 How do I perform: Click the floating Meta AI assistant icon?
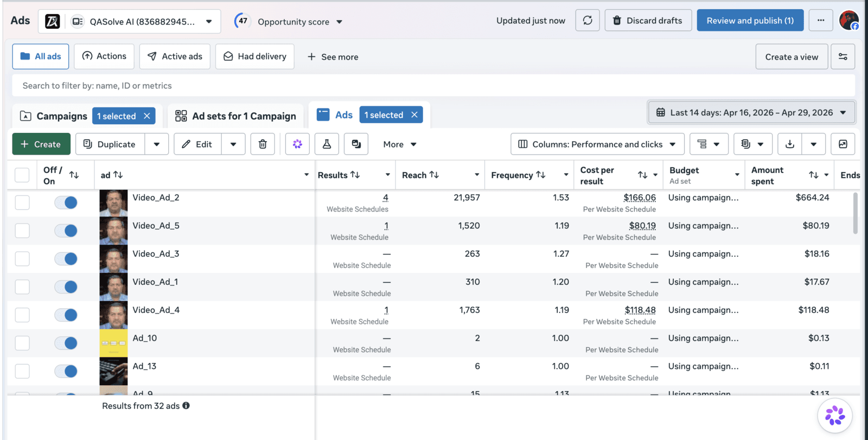pos(835,416)
